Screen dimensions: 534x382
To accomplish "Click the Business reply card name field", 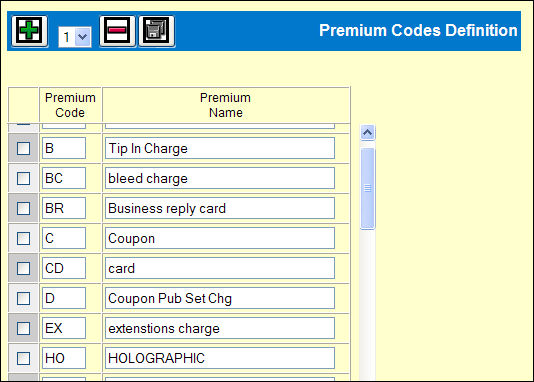I will point(220,208).
